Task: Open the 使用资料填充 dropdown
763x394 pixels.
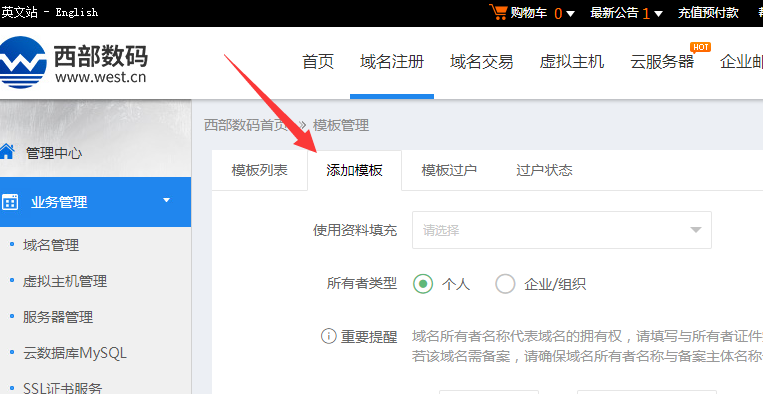Action: pos(562,230)
